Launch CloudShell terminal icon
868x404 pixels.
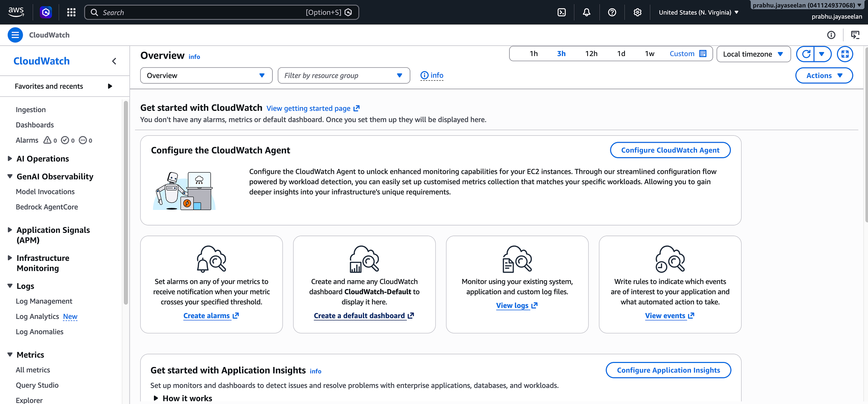pyautogui.click(x=562, y=12)
